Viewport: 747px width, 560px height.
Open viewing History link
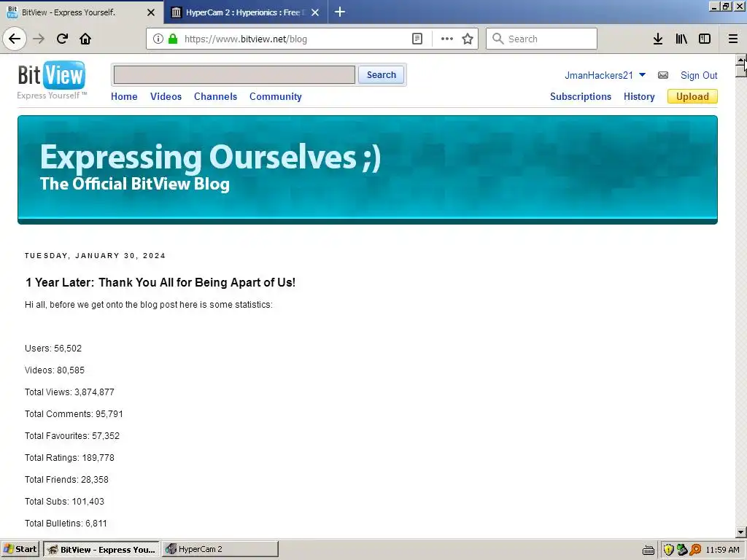[639, 96]
